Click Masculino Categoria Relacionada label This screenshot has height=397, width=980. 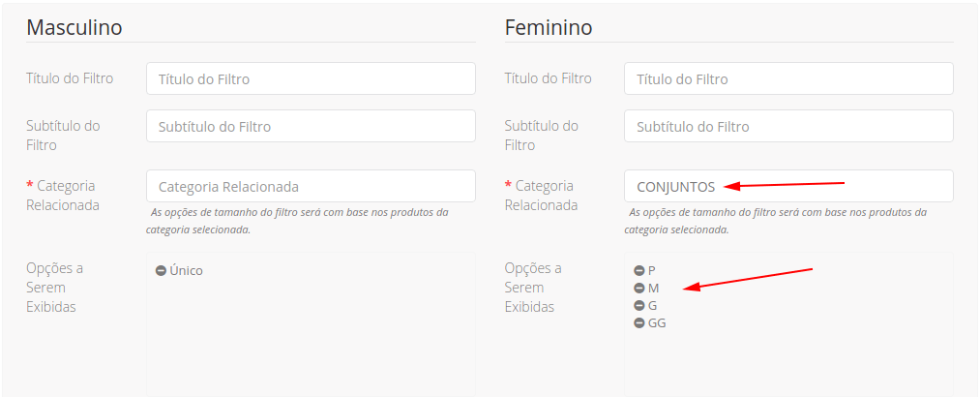point(63,195)
